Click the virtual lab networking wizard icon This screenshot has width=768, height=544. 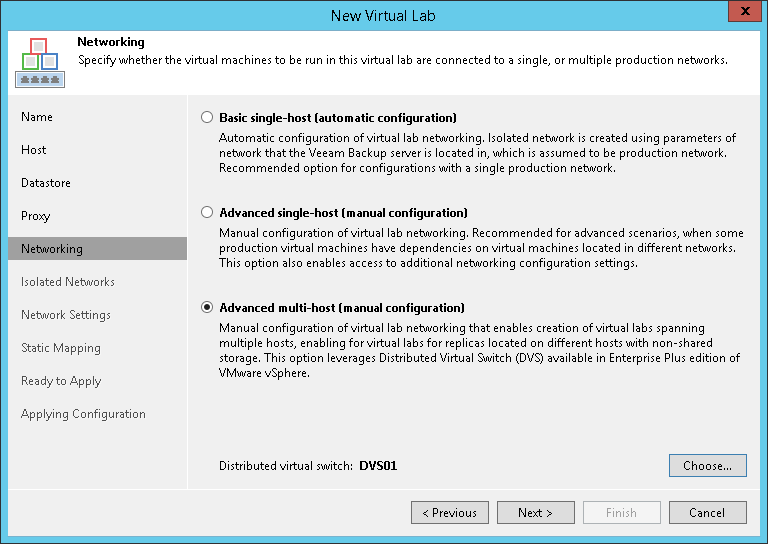(x=38, y=61)
